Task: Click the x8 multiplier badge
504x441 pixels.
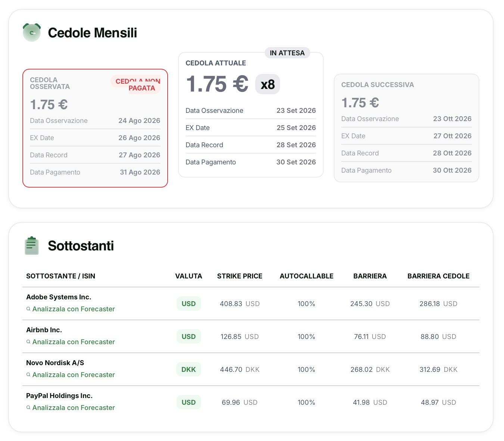Action: 268,84
